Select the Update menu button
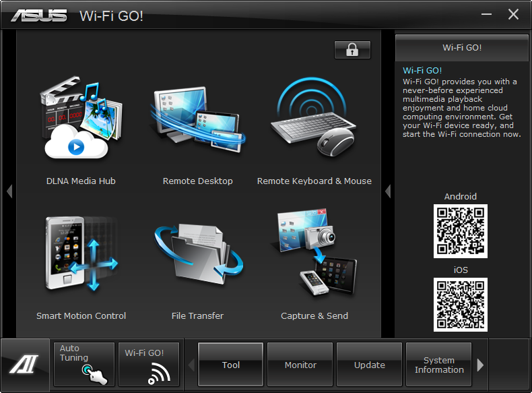Viewport: 532px width, 393px height. [369, 365]
